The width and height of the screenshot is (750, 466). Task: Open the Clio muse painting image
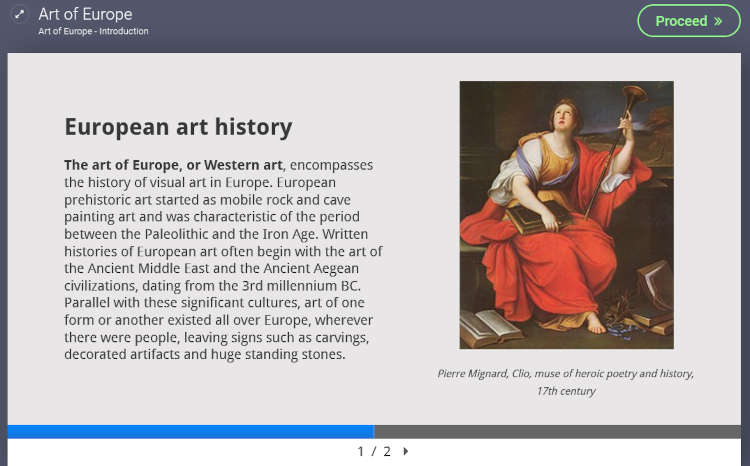click(x=566, y=214)
